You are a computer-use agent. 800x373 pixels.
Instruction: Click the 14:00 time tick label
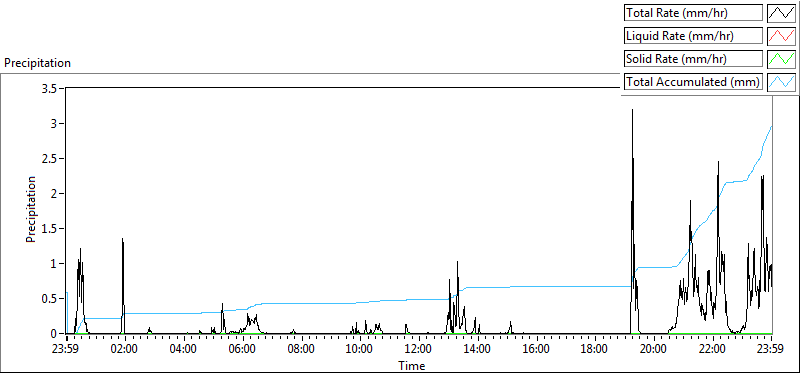(x=477, y=350)
